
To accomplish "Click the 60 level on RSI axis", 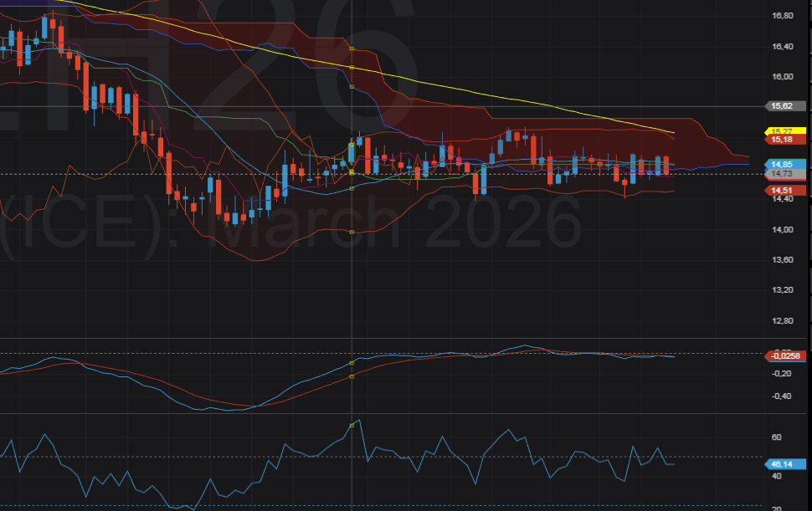I will [776, 437].
